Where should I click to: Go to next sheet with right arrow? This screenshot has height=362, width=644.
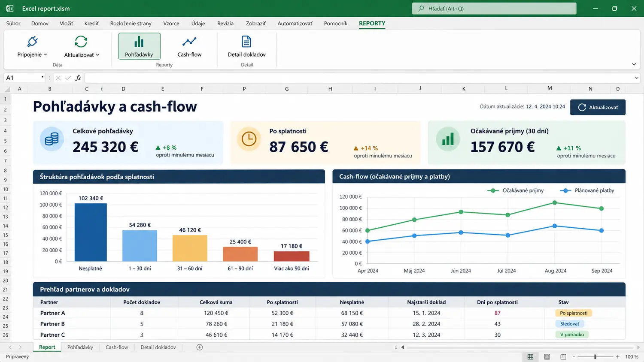20,347
